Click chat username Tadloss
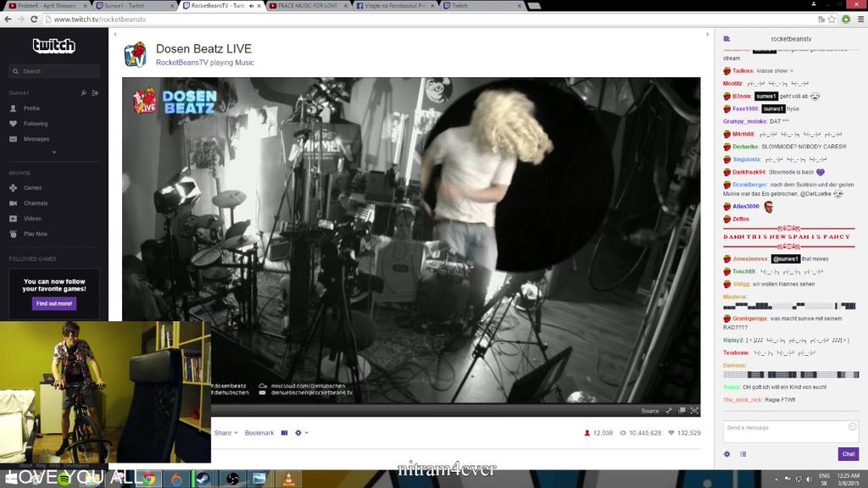The height and width of the screenshot is (488, 868). [743, 71]
